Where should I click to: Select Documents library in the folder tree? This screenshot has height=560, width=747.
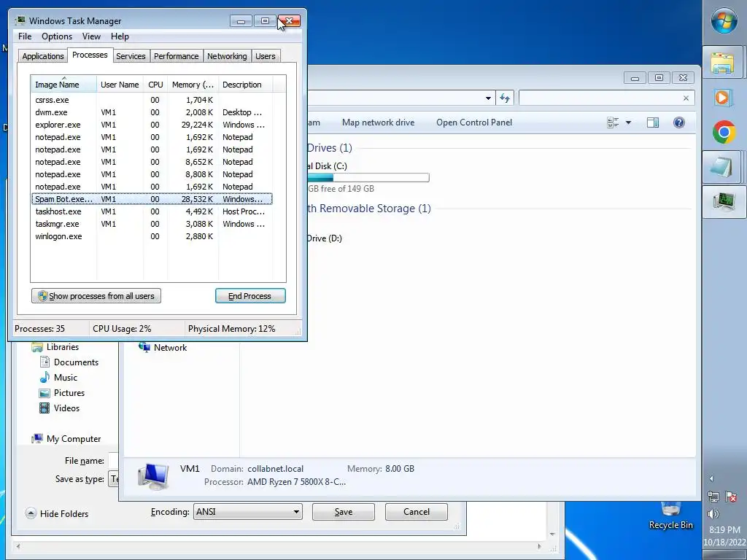point(69,362)
